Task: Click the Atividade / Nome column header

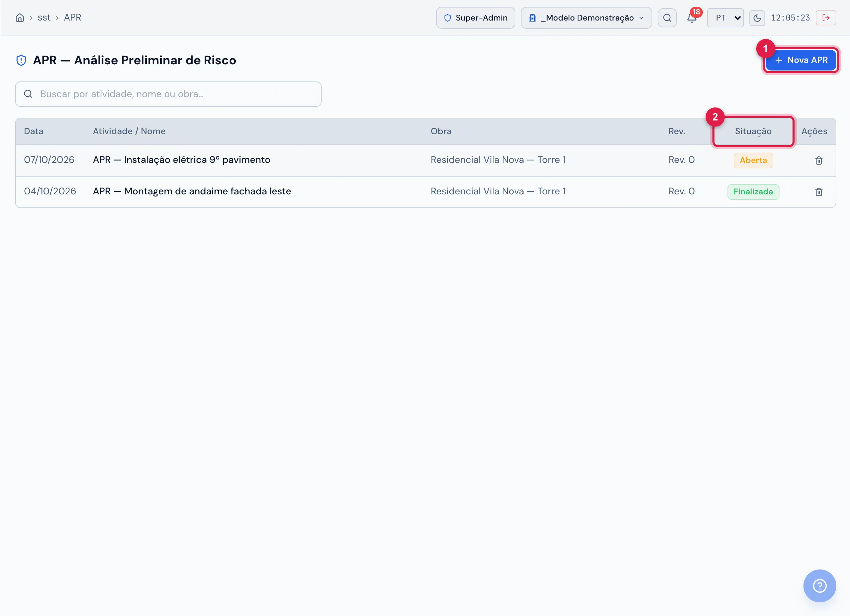Action: tap(129, 131)
